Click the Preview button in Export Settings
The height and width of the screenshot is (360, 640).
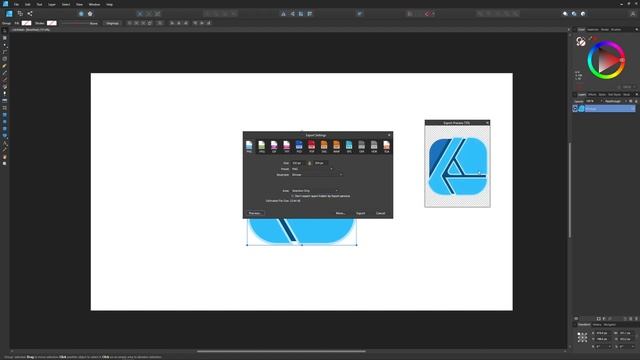click(x=255, y=213)
